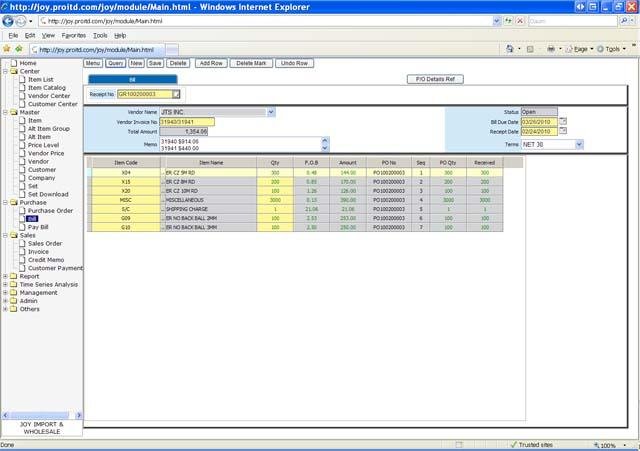Click the Menu button
This screenshot has width=640, height=451.
coord(93,63)
